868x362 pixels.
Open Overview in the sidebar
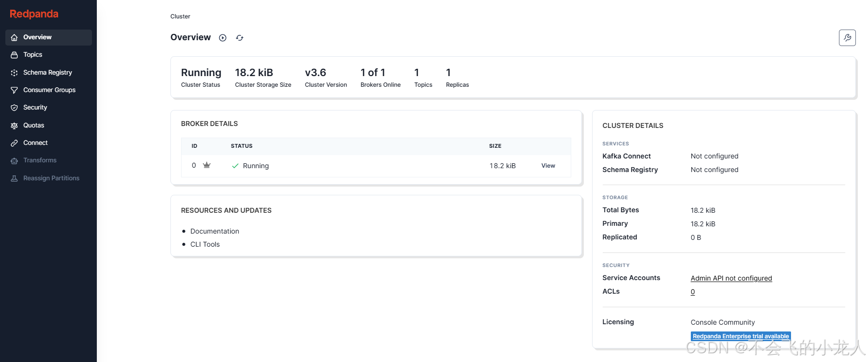[48, 37]
